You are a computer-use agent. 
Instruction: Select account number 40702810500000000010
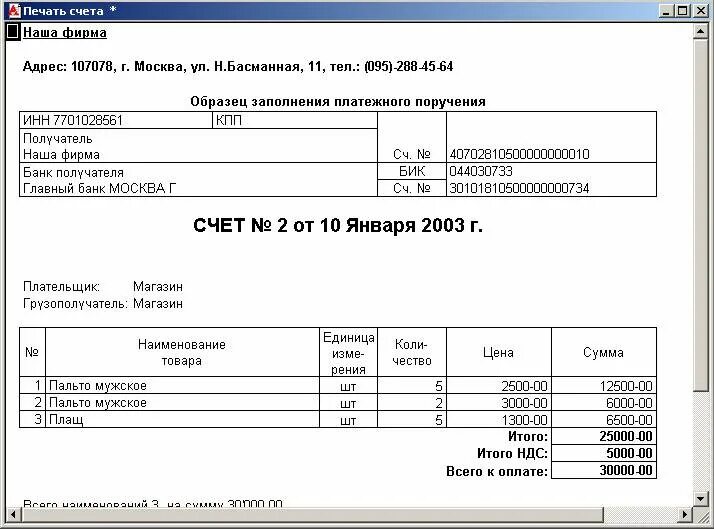click(519, 154)
